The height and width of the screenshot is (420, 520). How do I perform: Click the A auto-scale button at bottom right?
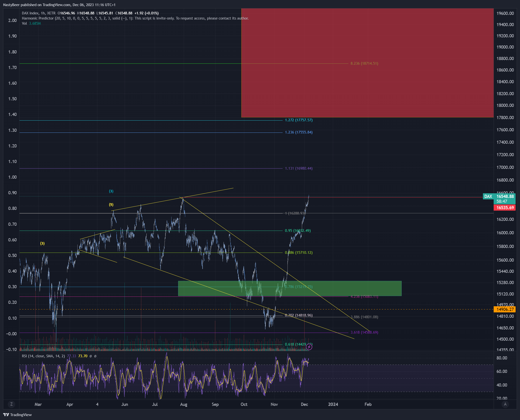(x=505, y=404)
